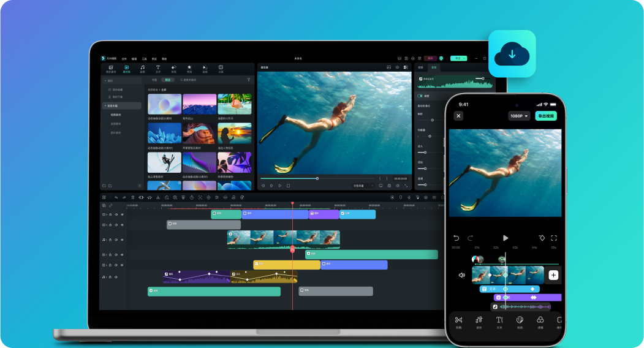Screen dimensions: 644x348
Task: Tap the scissors trim tool on phone
Action: coord(458,321)
